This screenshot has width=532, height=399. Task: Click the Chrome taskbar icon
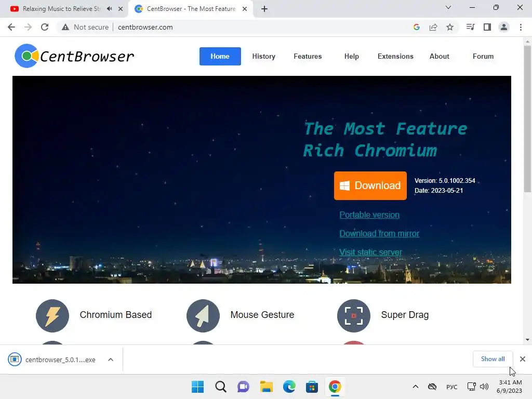pyautogui.click(x=335, y=387)
